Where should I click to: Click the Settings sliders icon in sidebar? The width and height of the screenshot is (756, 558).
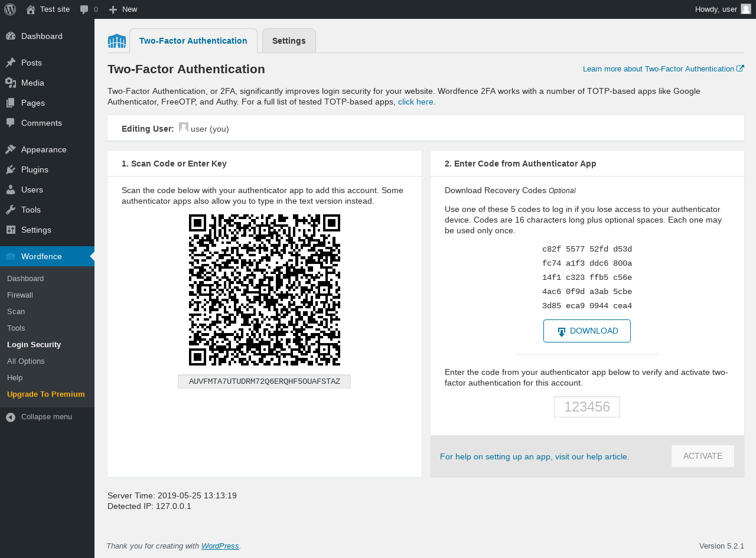pos(11,230)
